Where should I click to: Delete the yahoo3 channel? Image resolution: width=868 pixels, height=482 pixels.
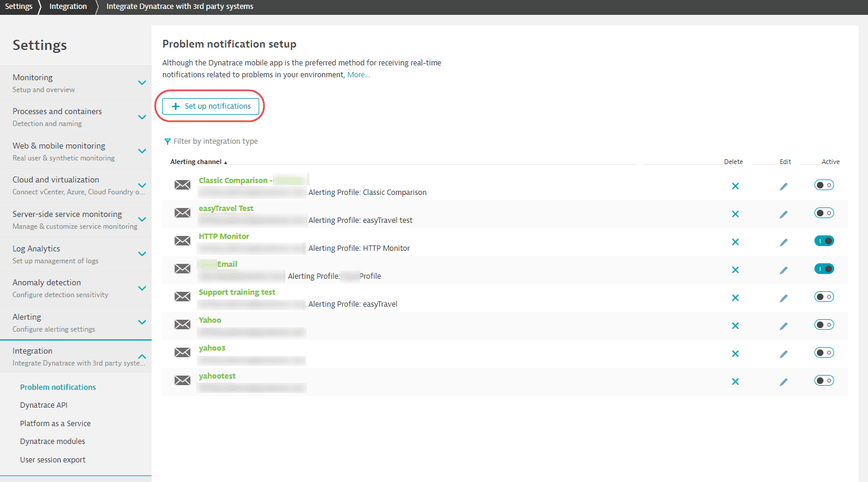click(x=735, y=354)
